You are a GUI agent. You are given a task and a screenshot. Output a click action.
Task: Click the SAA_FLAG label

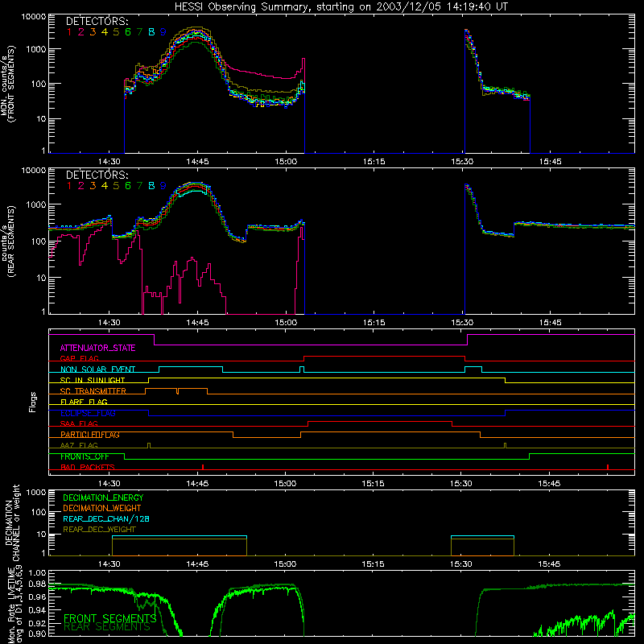click(x=79, y=423)
